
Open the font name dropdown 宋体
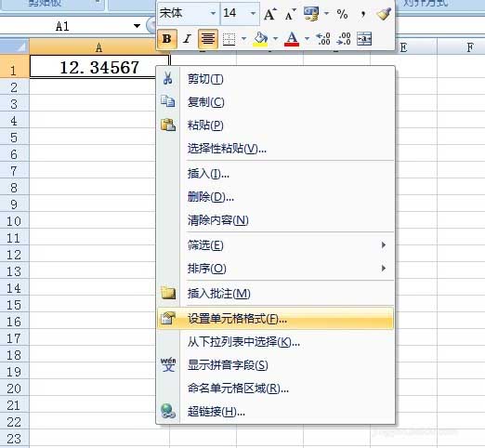coord(213,14)
